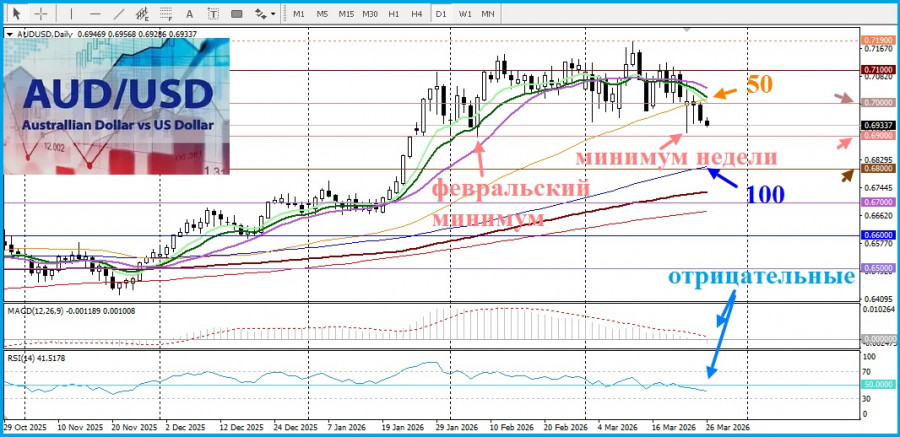Image resolution: width=900 pixels, height=437 pixels.
Task: Click the 0.66000 price level label
Action: tap(878, 235)
